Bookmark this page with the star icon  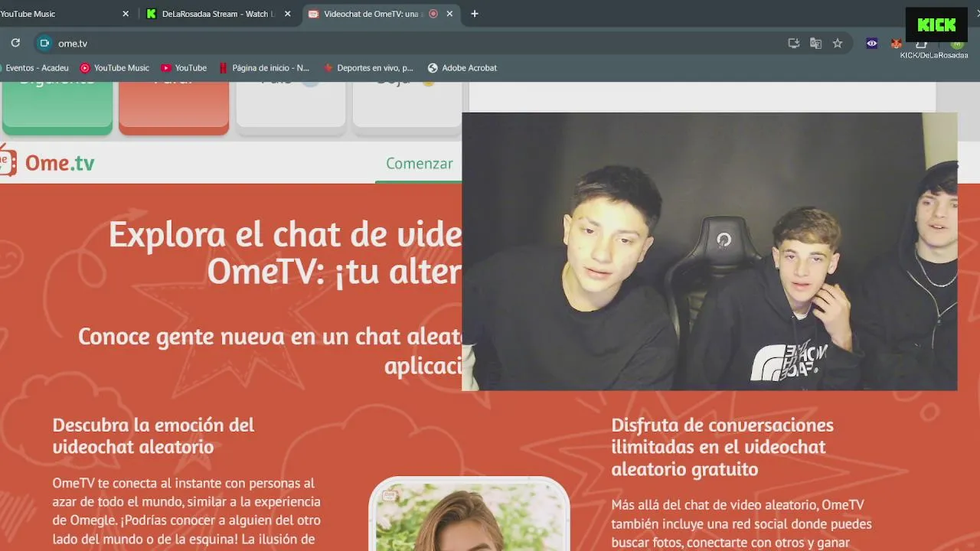pyautogui.click(x=838, y=44)
